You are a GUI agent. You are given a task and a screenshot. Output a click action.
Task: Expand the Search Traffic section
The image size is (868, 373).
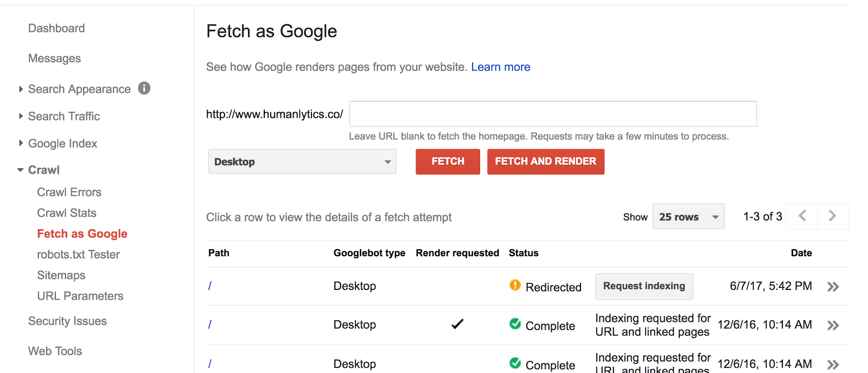coord(21,116)
